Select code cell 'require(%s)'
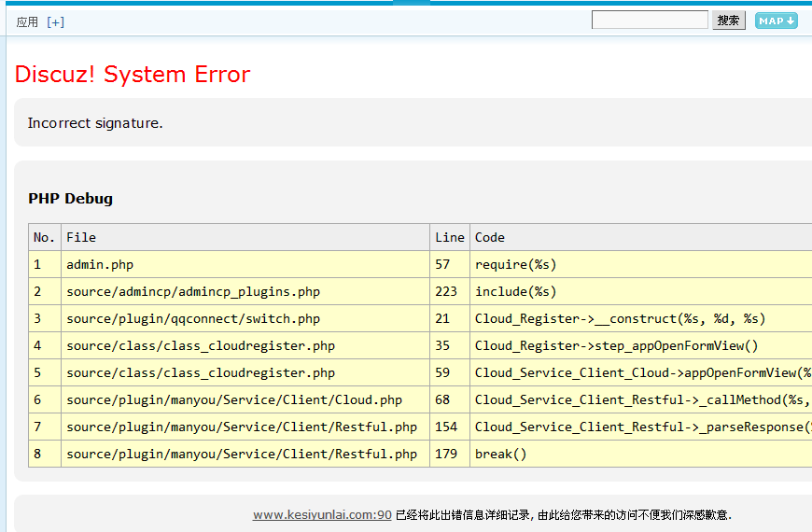812x532 pixels. click(641, 264)
